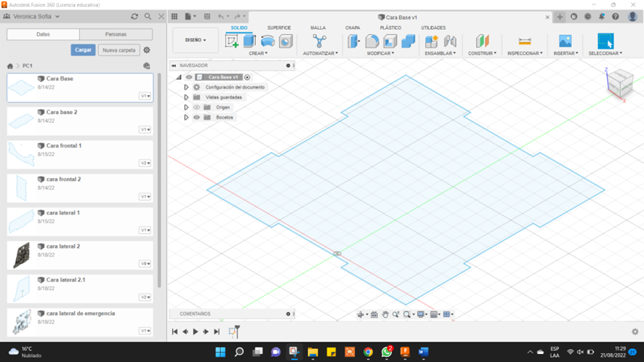Screen dimensions: 644x362
Task: Click the Cargar button
Action: (x=83, y=49)
